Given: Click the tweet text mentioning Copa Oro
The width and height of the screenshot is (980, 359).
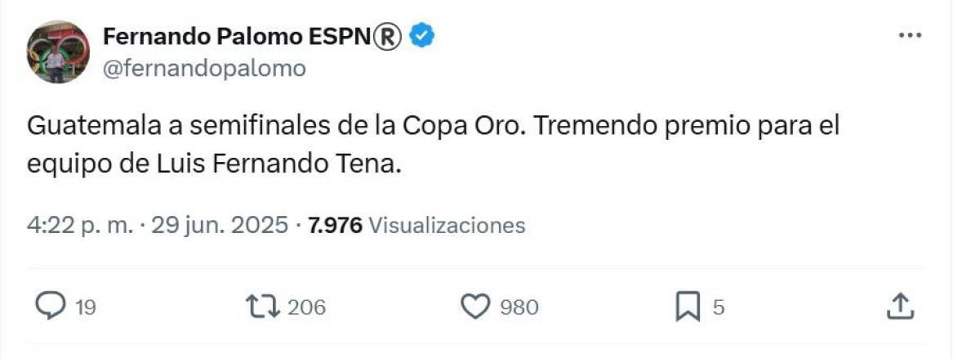Looking at the screenshot, I should point(433,127).
